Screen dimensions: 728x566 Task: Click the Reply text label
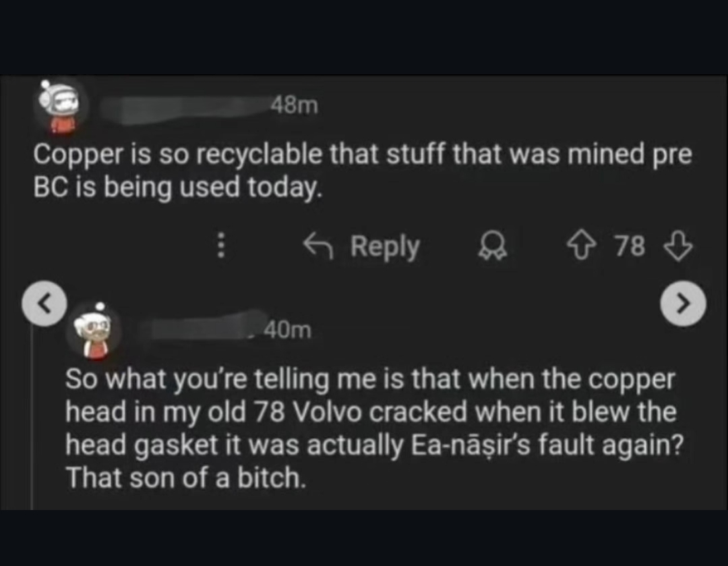coord(385,247)
